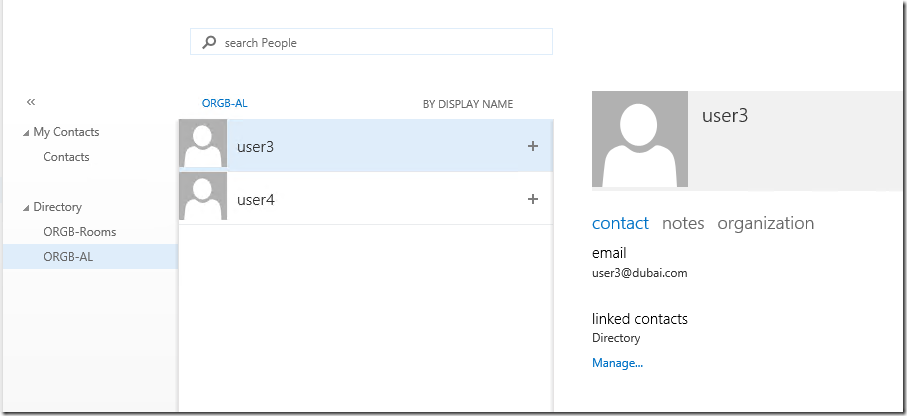This screenshot has height=416, width=907.
Task: Click into the search People field
Action: (371, 42)
